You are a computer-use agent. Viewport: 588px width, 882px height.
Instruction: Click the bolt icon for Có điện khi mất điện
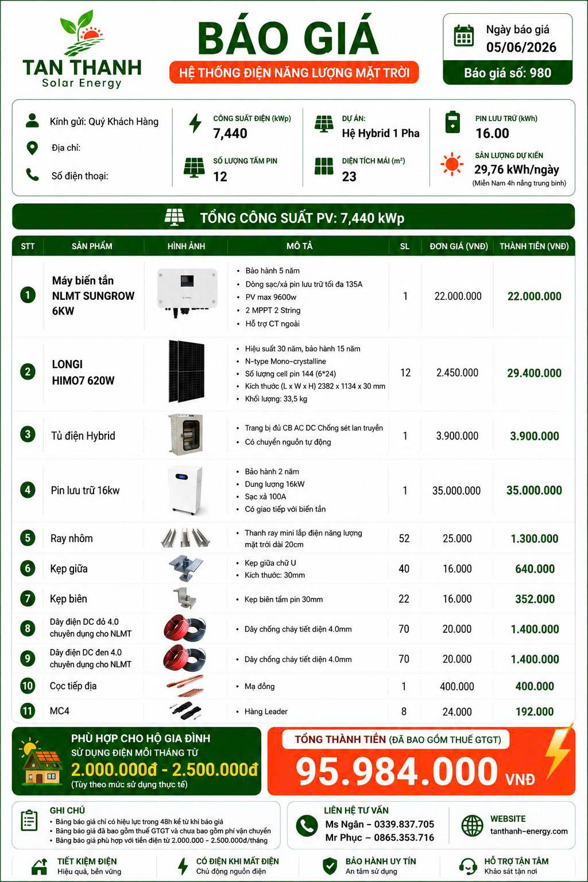click(183, 866)
